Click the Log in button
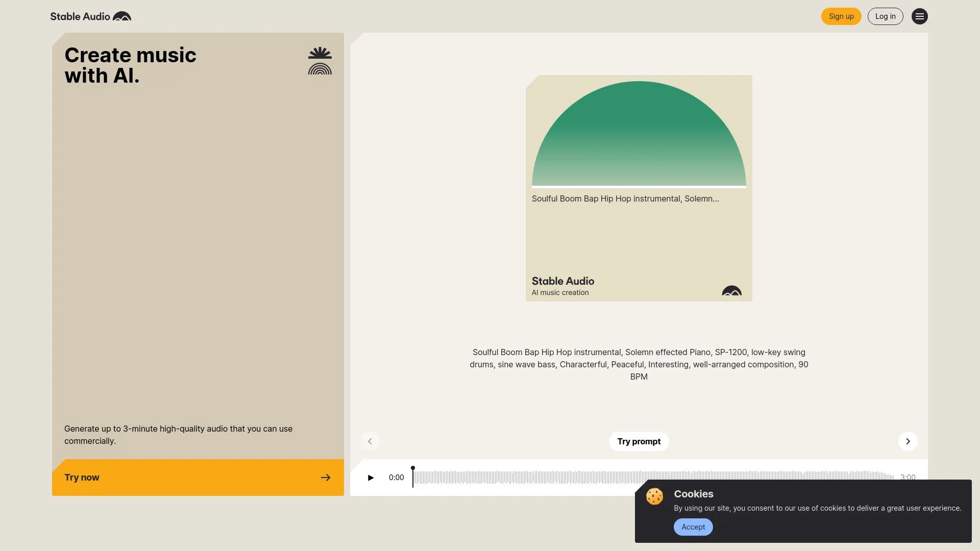 [x=885, y=16]
